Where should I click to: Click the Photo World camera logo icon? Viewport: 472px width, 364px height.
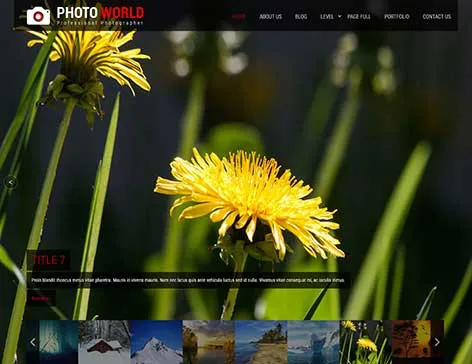pos(38,16)
